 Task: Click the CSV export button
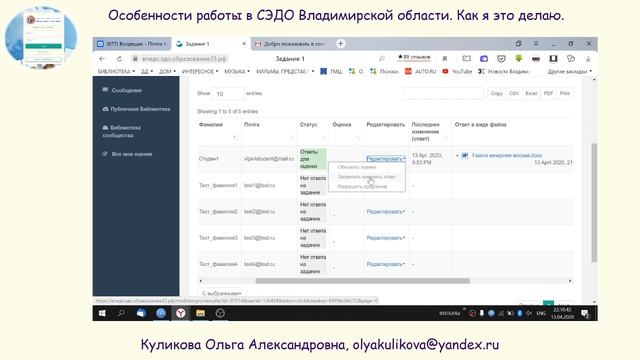click(514, 93)
